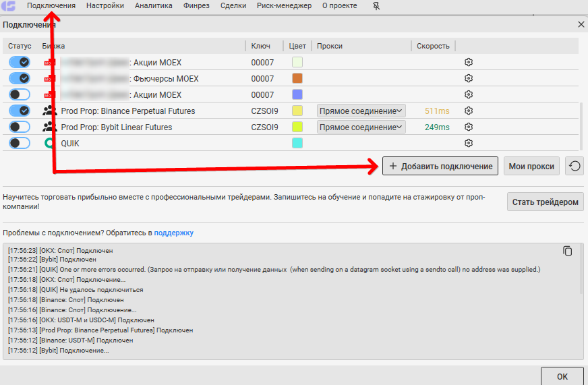Open settings gear for Bybit Linear Futures
This screenshot has width=588, height=385.
pos(469,127)
